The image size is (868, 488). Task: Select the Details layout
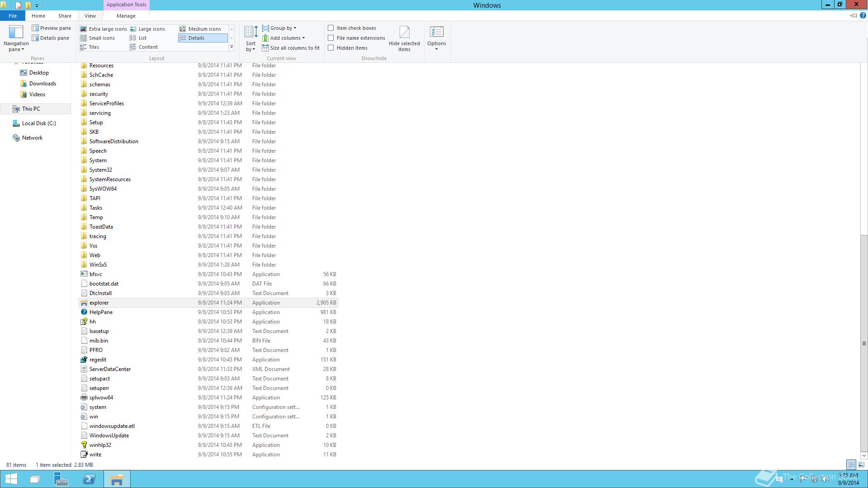[x=203, y=38]
